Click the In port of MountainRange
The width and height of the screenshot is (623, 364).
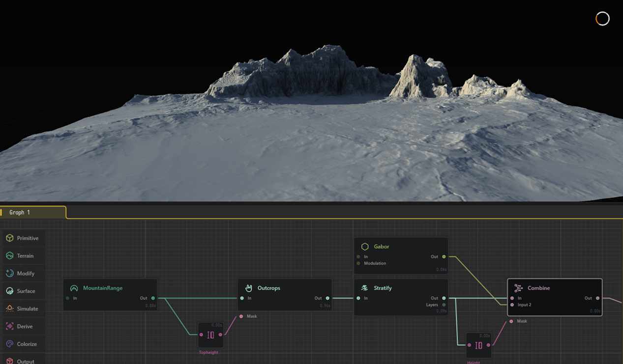pyautogui.click(x=67, y=298)
